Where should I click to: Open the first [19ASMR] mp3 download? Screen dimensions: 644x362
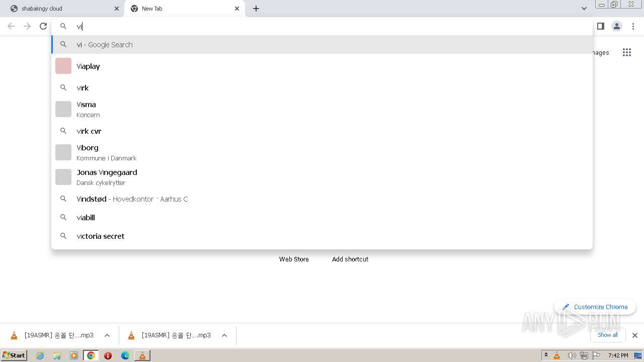tap(52, 335)
